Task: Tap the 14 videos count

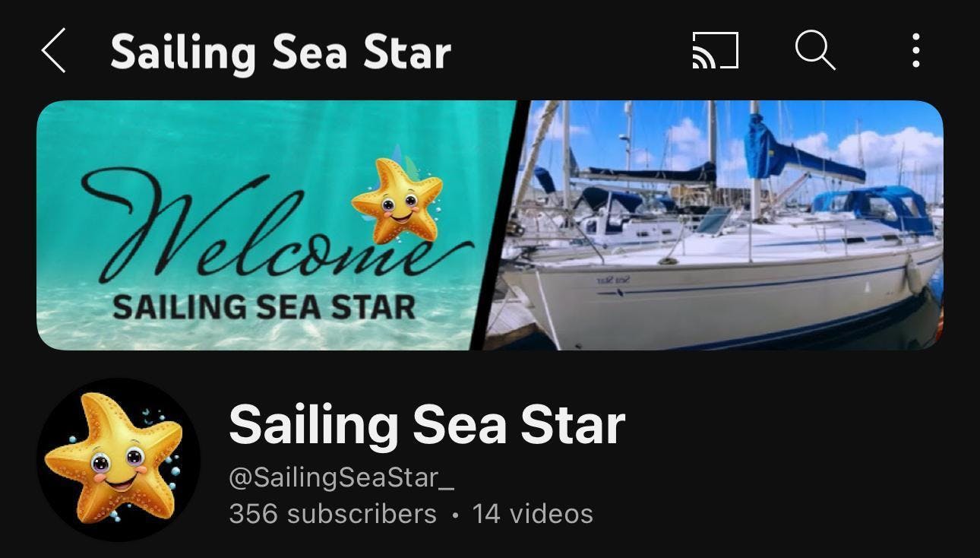Action: point(533,514)
